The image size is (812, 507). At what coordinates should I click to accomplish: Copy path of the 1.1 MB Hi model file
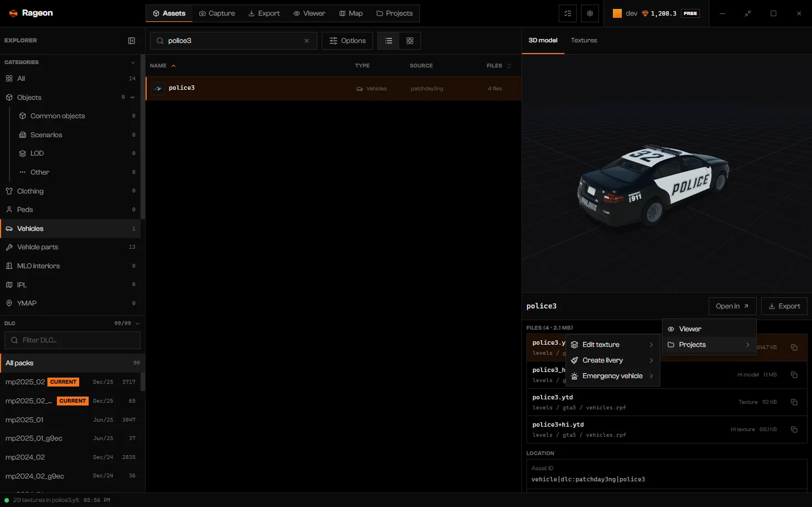(x=794, y=375)
